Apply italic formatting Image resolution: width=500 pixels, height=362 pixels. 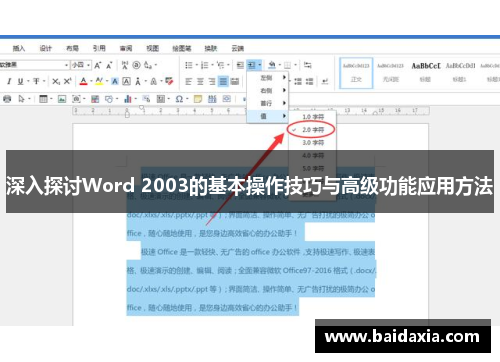(9, 81)
